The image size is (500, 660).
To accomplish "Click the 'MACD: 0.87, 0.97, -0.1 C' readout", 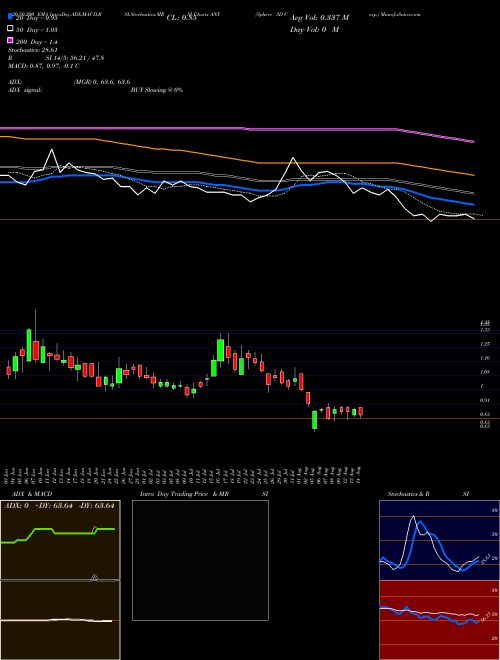I will coord(44,66).
